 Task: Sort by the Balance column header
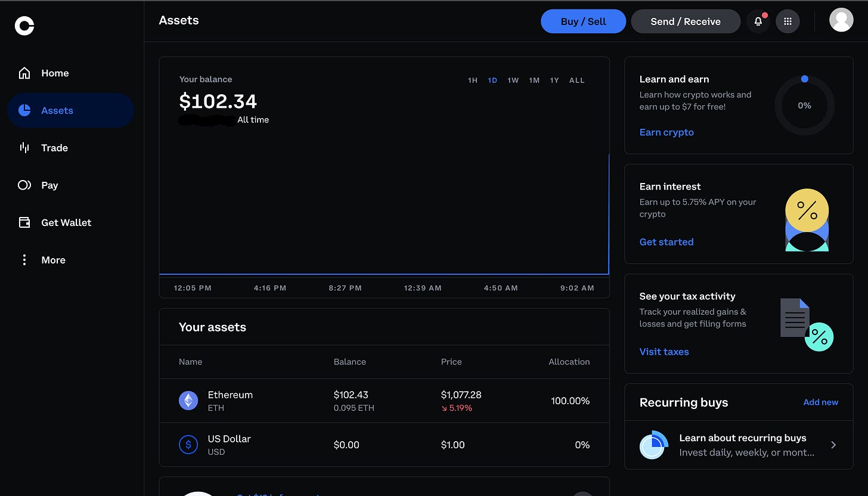(350, 362)
